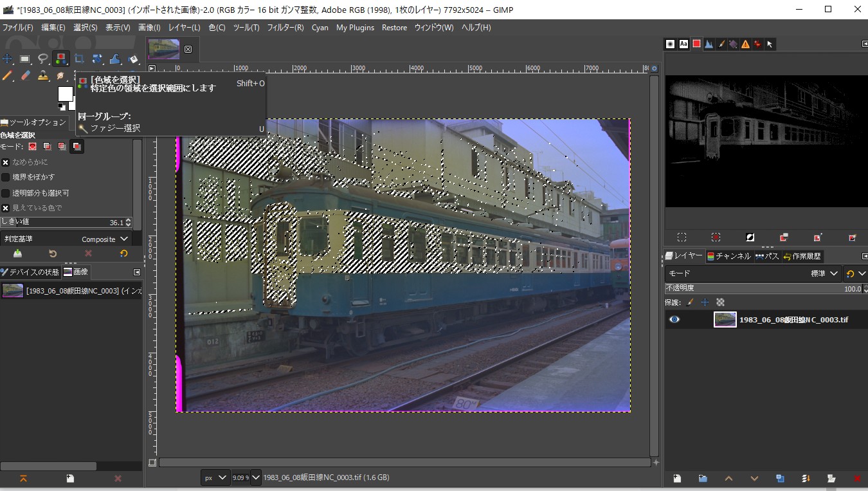
Task: Reset tool options to default values
Action: pos(123,254)
